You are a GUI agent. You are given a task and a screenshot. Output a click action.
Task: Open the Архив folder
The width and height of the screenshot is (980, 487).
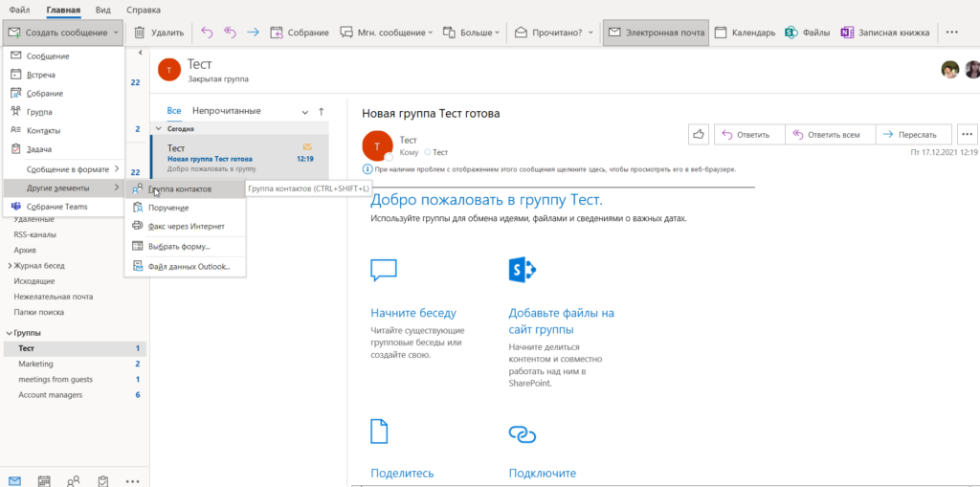click(x=24, y=250)
